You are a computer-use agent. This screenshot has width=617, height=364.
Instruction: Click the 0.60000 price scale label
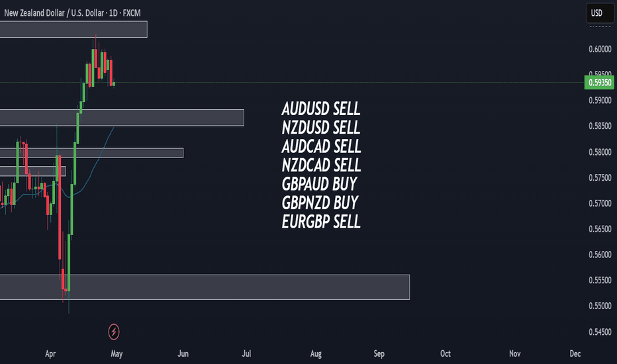click(x=600, y=49)
